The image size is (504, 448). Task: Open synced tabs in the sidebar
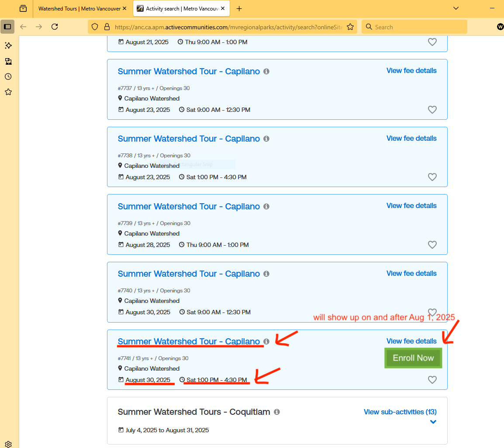point(8,61)
